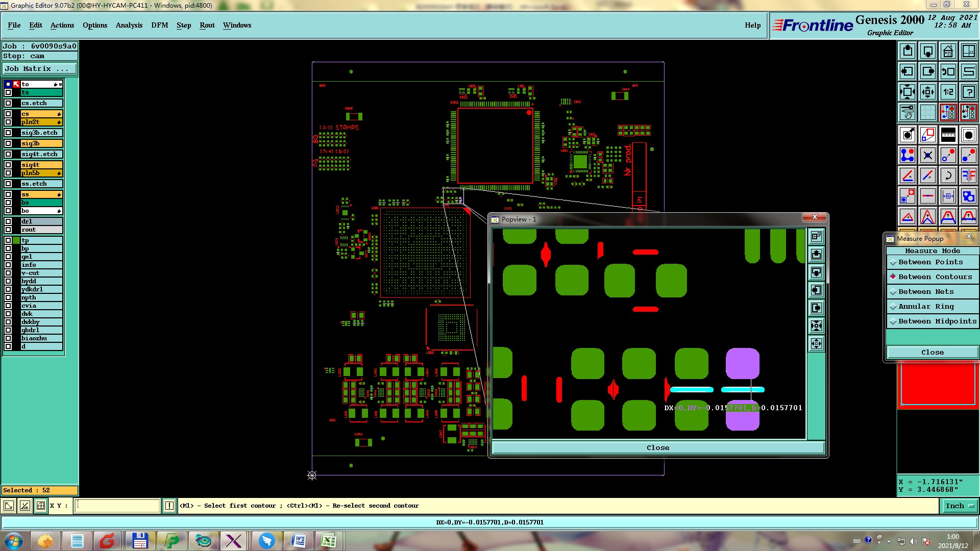Click the Home view icon
The height and width of the screenshot is (551, 980).
coord(948,51)
